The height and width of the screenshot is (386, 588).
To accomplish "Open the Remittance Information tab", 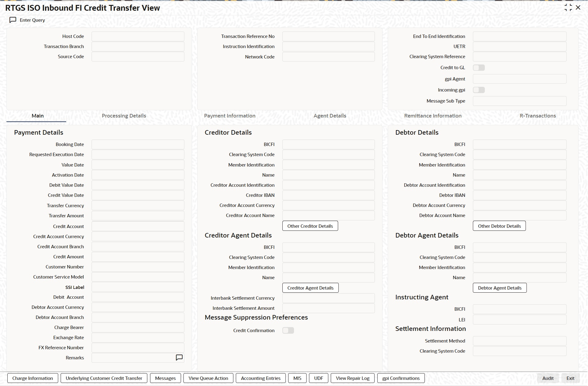I will pos(433,116).
